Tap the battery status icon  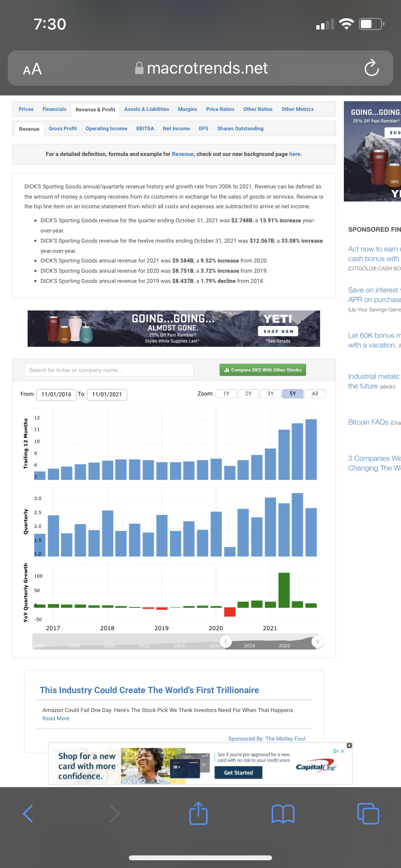tap(371, 24)
